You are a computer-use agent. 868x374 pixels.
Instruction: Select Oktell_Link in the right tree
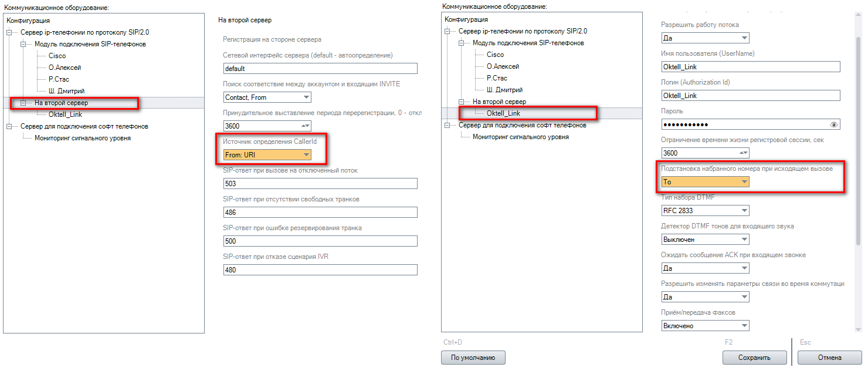coord(503,113)
